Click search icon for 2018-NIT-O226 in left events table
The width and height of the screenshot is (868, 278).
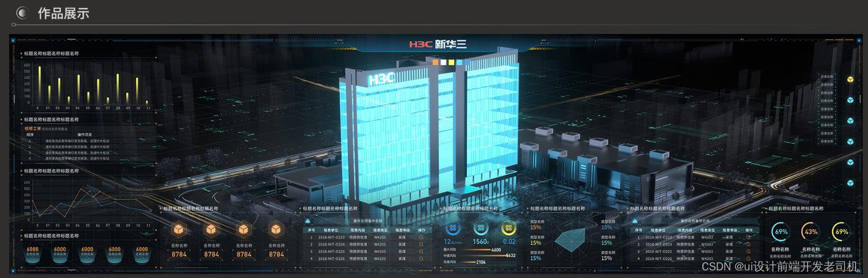(x=421, y=258)
